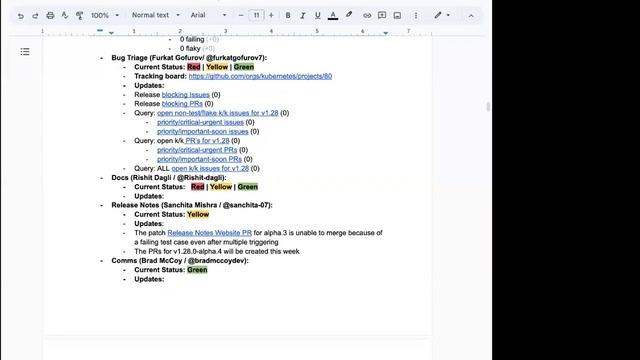640x360 pixels.
Task: Open the highlight color picker
Action: 349,16
